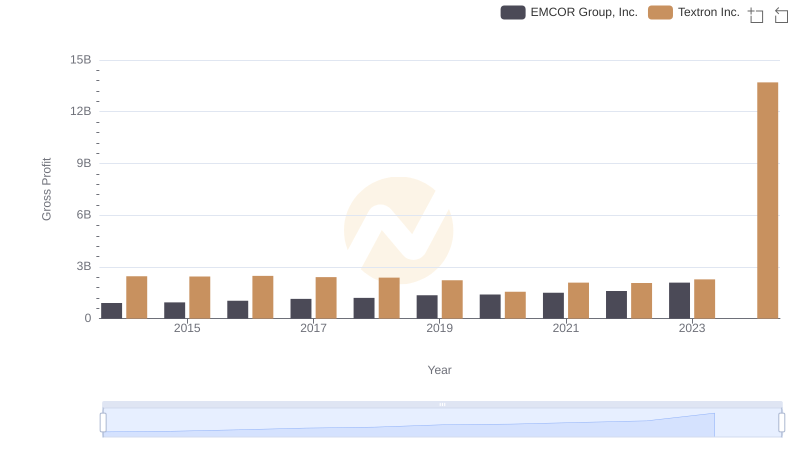
Task: Click the 9B y-axis label
Action: tap(84, 163)
